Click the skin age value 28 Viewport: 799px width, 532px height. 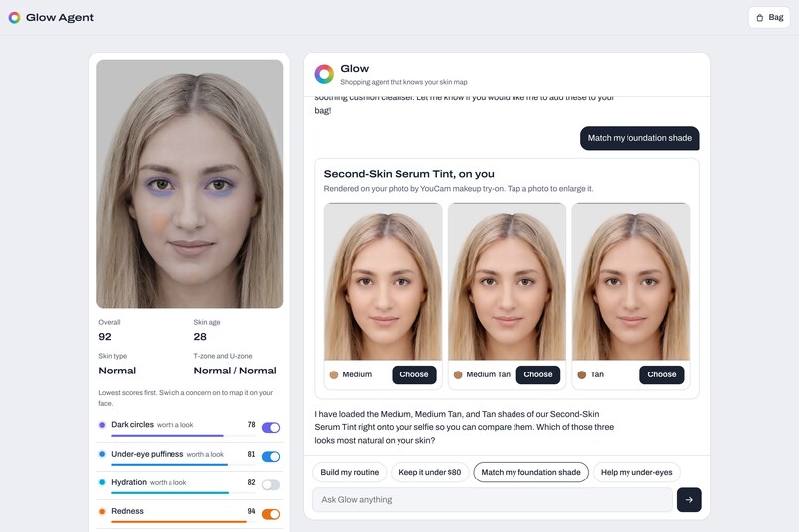200,337
